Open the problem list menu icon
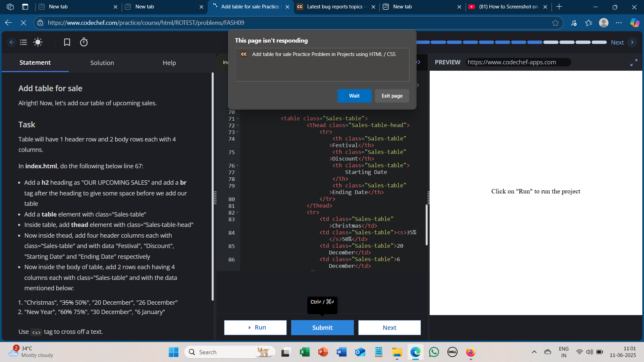The image size is (644, 362). click(23, 42)
